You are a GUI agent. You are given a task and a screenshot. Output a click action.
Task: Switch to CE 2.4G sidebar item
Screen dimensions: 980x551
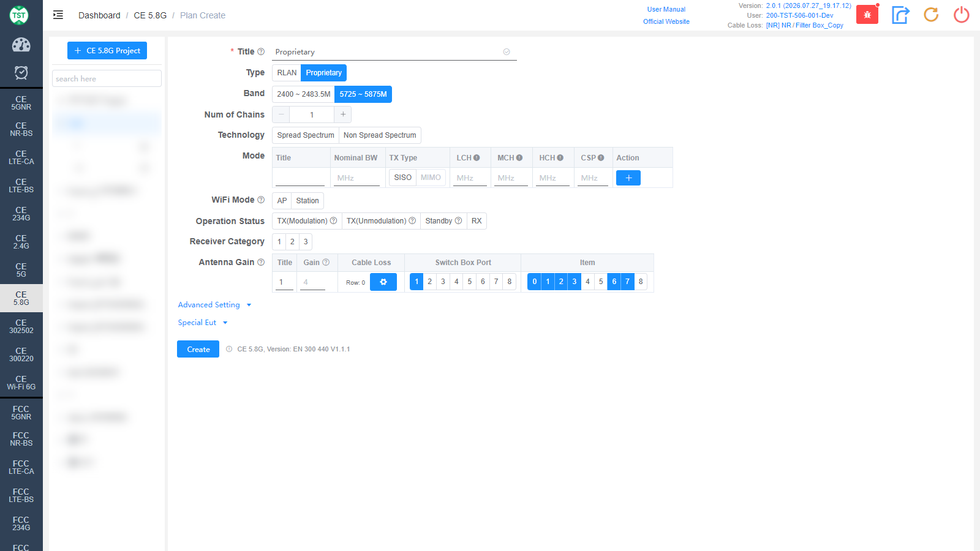click(21, 242)
